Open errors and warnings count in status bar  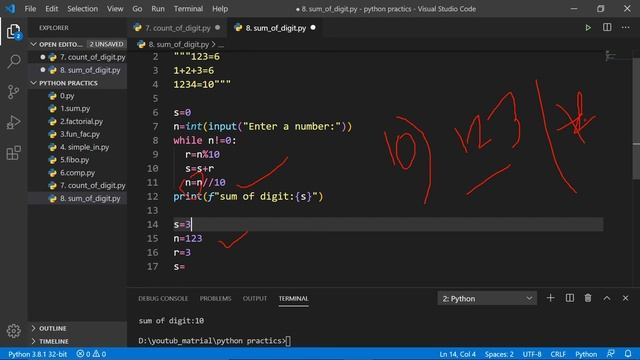[x=91, y=354]
